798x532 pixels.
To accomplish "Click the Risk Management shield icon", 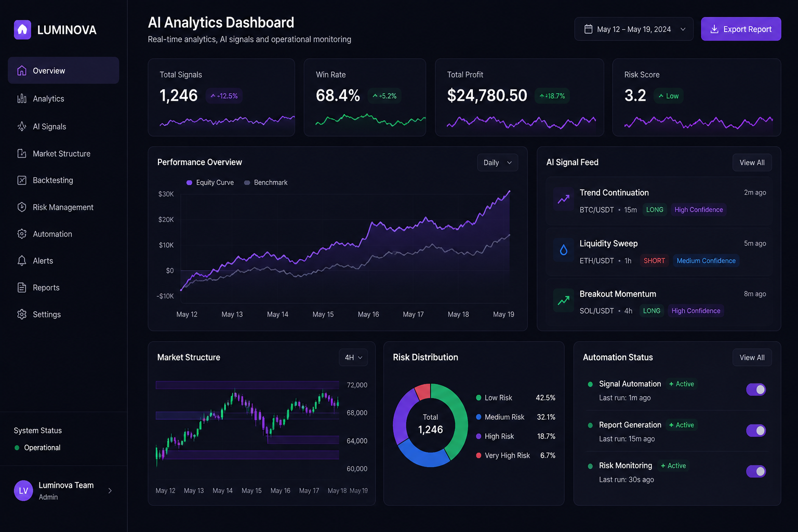I will [x=22, y=207].
